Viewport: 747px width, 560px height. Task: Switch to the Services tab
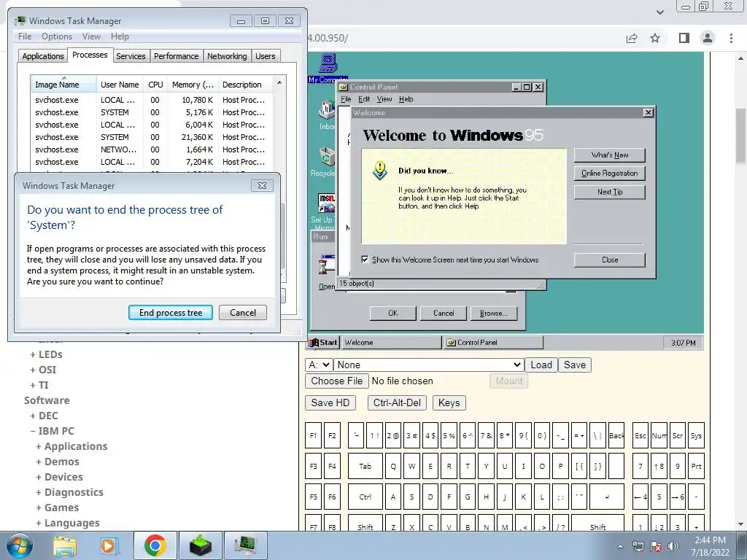point(131,56)
